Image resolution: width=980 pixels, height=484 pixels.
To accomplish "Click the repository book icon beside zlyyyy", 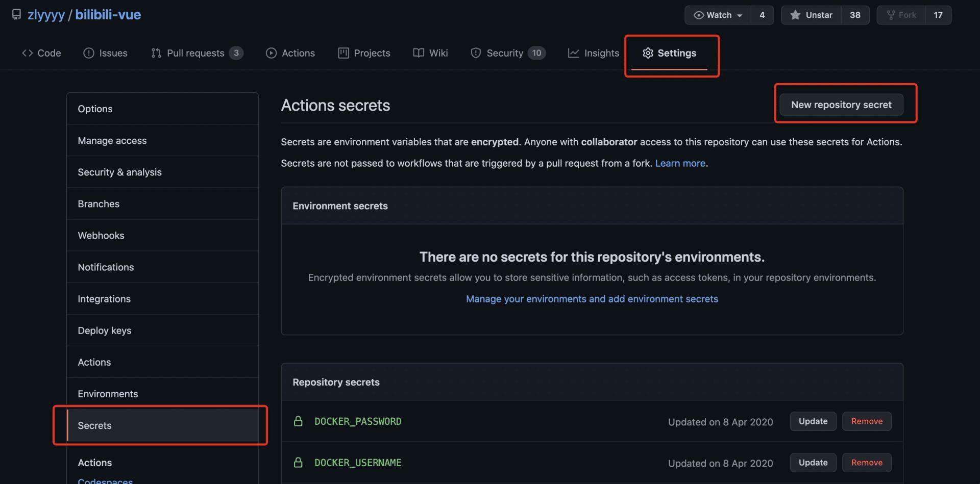I will (16, 14).
